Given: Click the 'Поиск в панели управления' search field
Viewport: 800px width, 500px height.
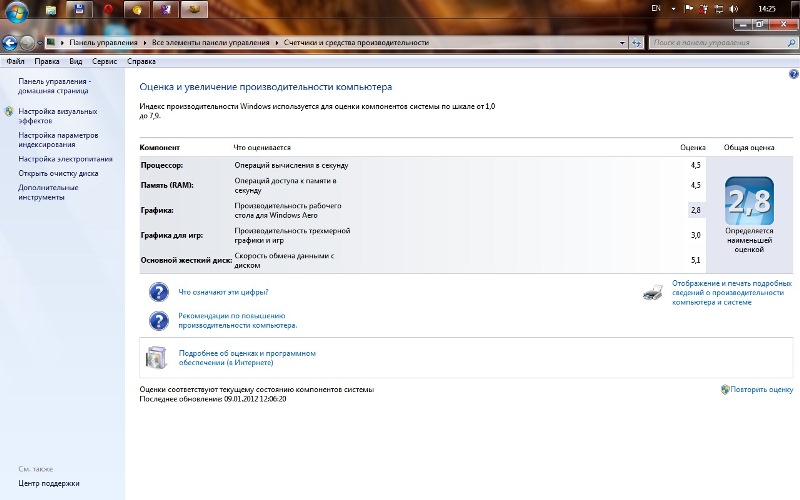Looking at the screenshot, I should coord(715,43).
